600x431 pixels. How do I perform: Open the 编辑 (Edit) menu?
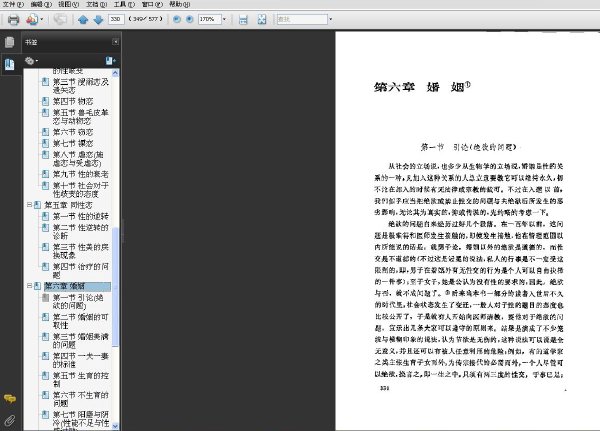pos(41,4)
